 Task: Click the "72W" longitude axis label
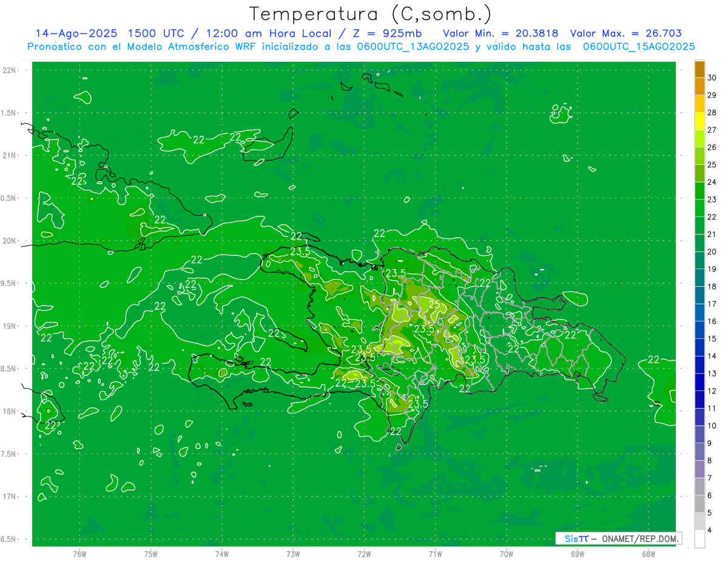click(x=364, y=554)
